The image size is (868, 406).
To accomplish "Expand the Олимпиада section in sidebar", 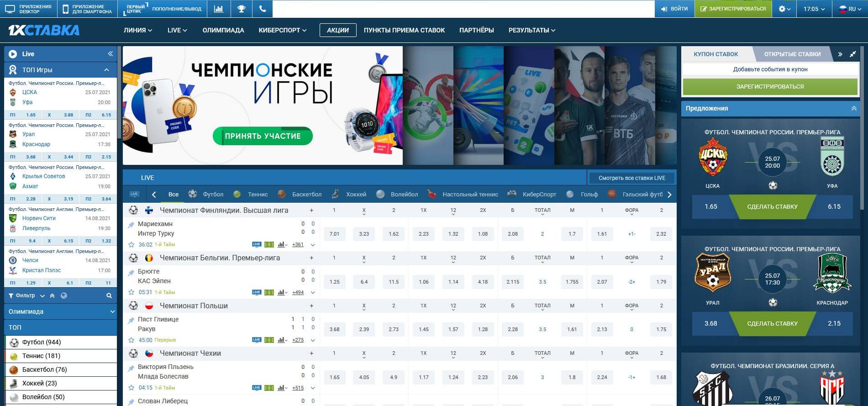I will [60, 311].
